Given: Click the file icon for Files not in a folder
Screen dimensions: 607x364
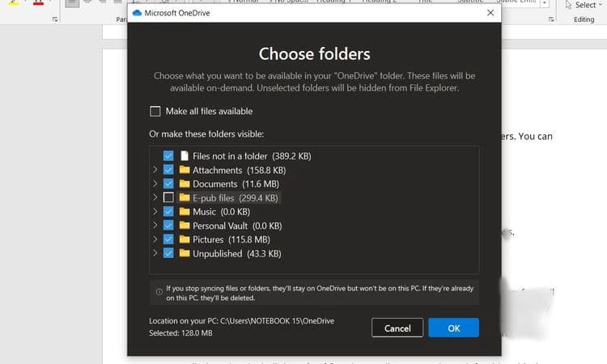Looking at the screenshot, I should pos(185,156).
